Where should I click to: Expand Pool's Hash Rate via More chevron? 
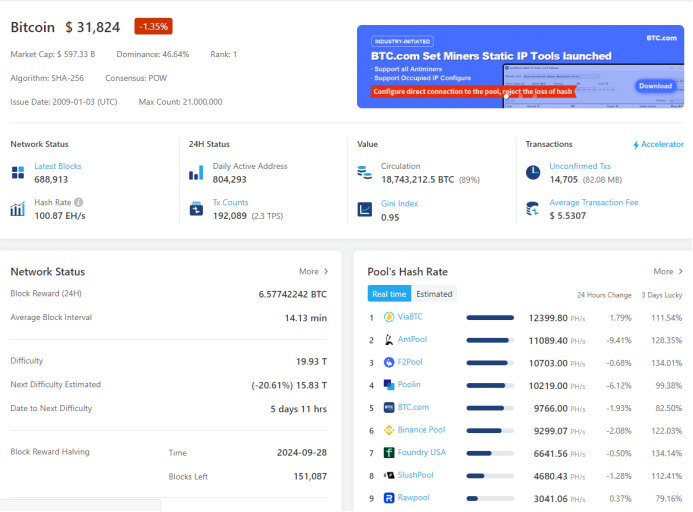[x=681, y=271]
